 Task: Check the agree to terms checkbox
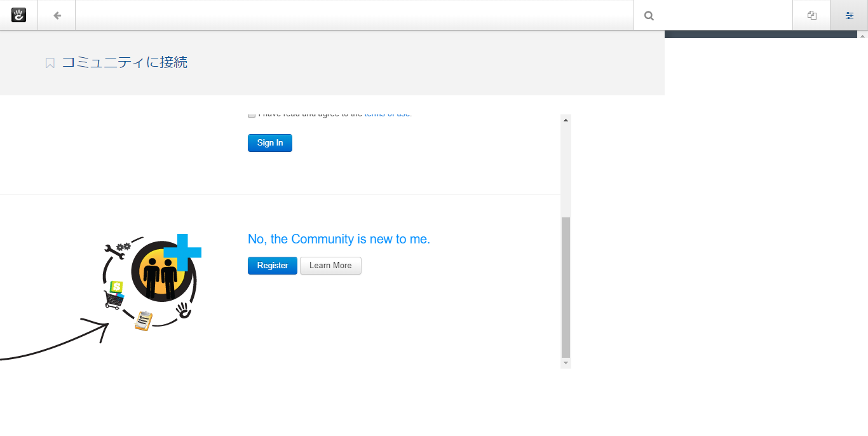252,115
